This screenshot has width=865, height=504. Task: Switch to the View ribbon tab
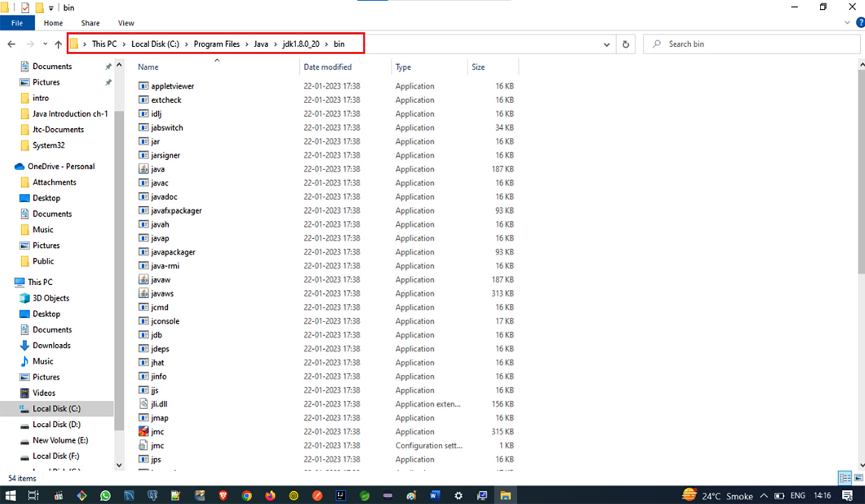coord(126,23)
